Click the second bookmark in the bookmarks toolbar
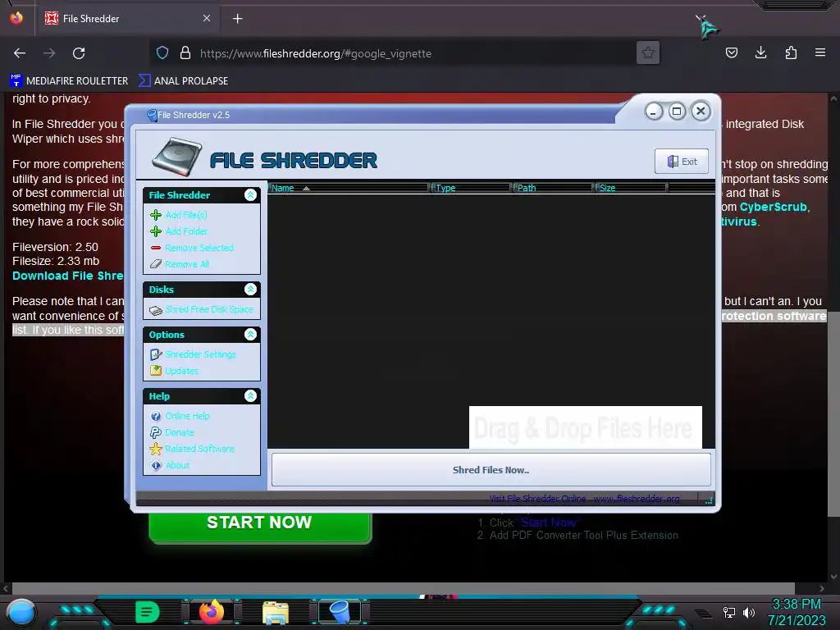The image size is (840, 630). pyautogui.click(x=183, y=81)
